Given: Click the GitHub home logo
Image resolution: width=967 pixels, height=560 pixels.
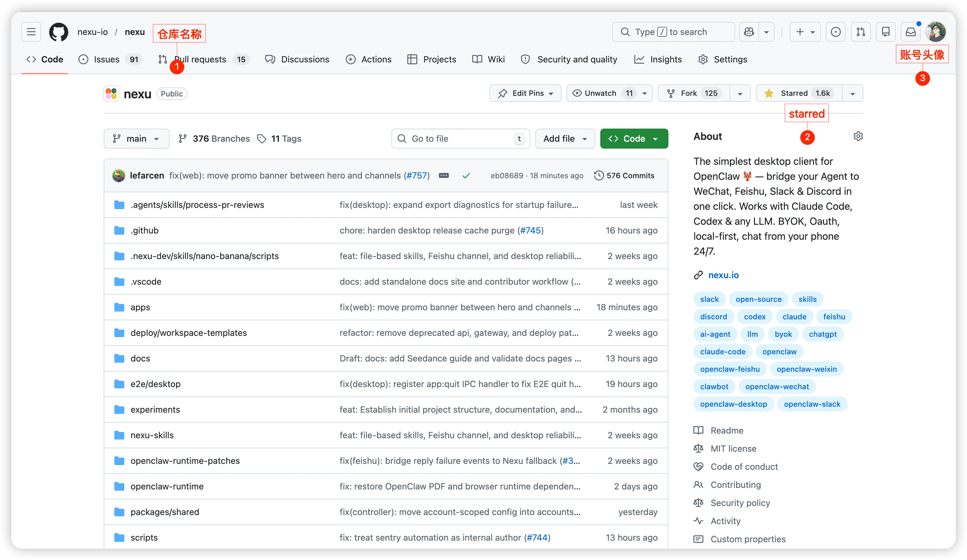Looking at the screenshot, I should tap(58, 32).
